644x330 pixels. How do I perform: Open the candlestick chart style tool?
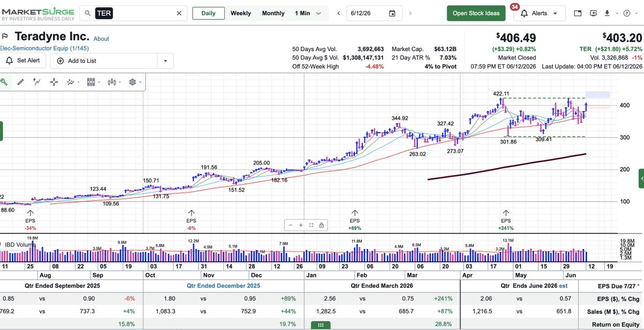click(112, 82)
